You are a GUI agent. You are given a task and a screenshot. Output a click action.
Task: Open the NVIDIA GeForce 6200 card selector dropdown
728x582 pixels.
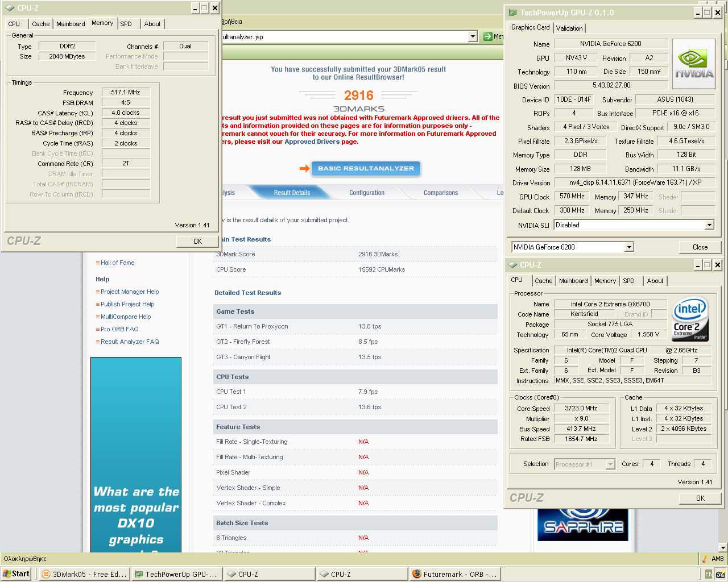point(629,247)
